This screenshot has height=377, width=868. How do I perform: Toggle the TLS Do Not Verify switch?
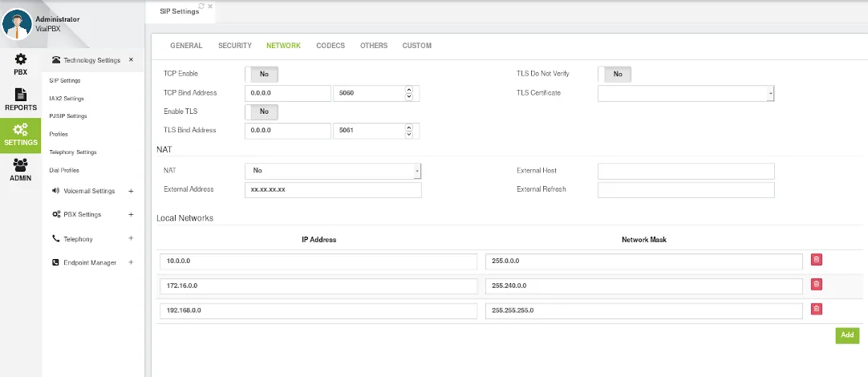tap(614, 74)
